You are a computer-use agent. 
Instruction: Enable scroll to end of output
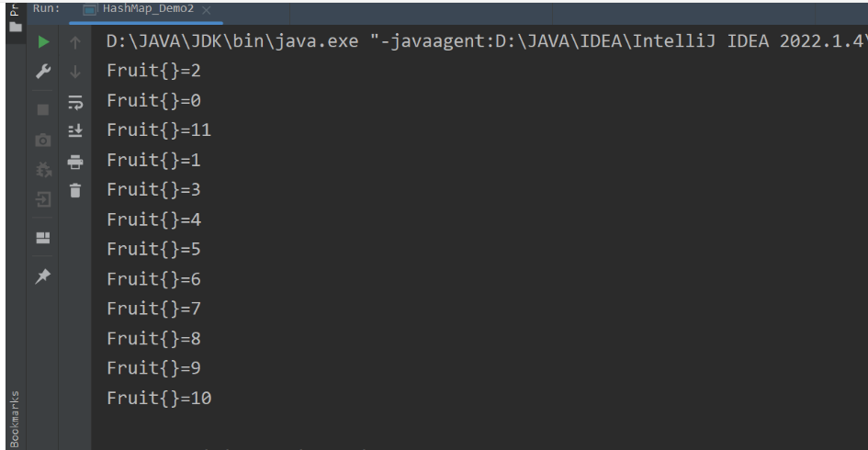click(75, 130)
